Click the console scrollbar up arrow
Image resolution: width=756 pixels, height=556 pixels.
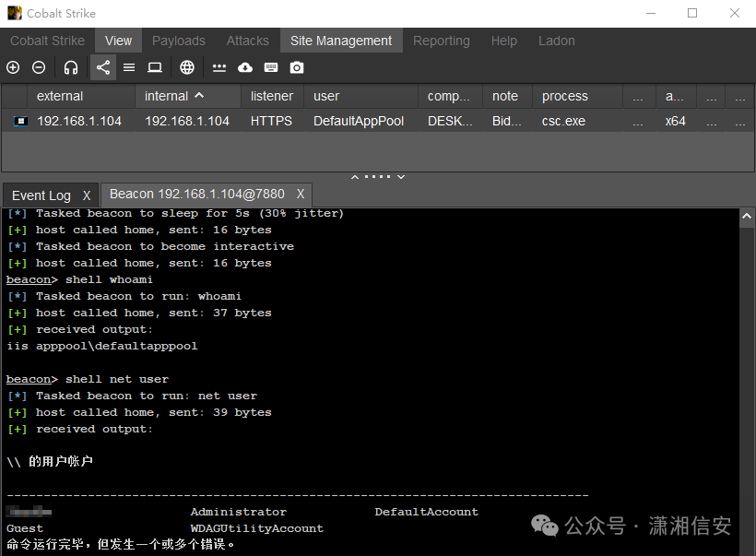tap(747, 216)
